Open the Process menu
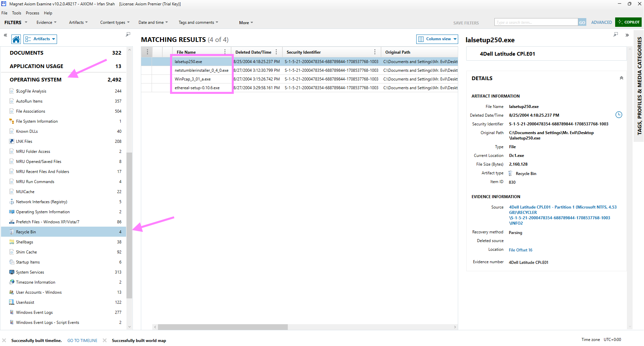 coord(33,13)
